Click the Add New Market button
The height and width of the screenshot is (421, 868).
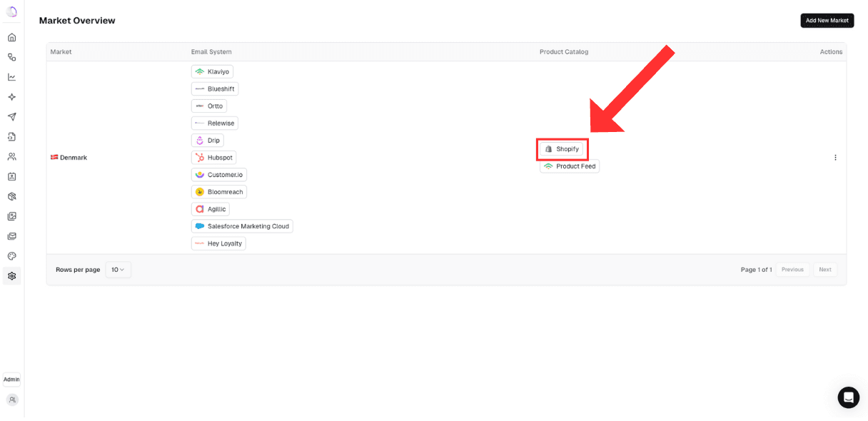click(x=827, y=21)
